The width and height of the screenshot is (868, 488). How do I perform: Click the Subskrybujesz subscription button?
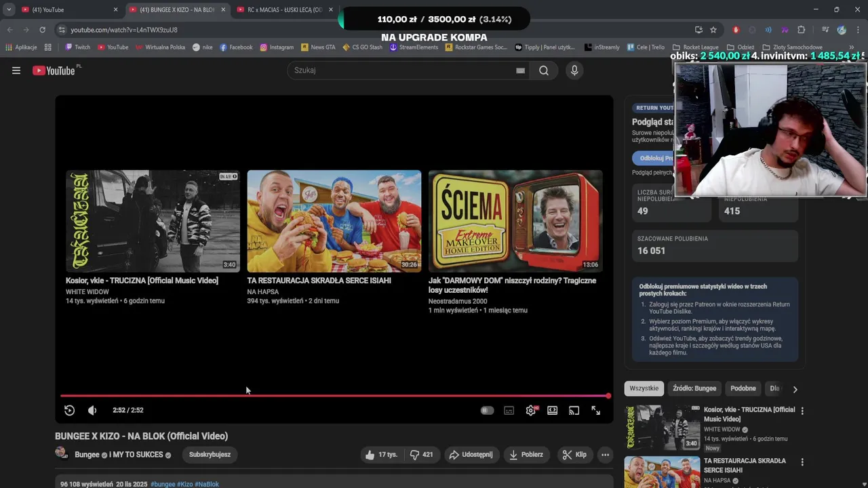210,455
